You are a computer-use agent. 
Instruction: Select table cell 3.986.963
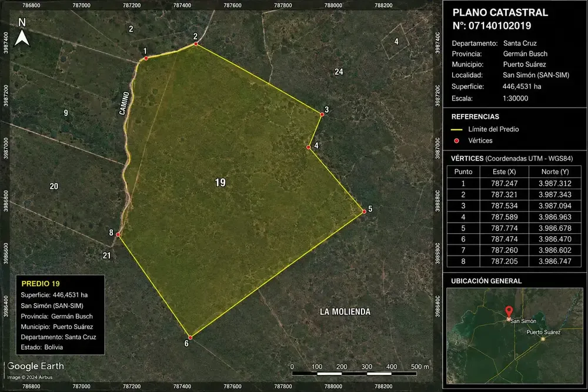(x=555, y=217)
